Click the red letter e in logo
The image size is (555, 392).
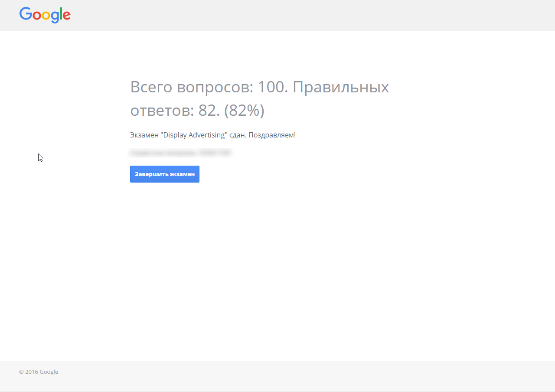pyautogui.click(x=66, y=16)
